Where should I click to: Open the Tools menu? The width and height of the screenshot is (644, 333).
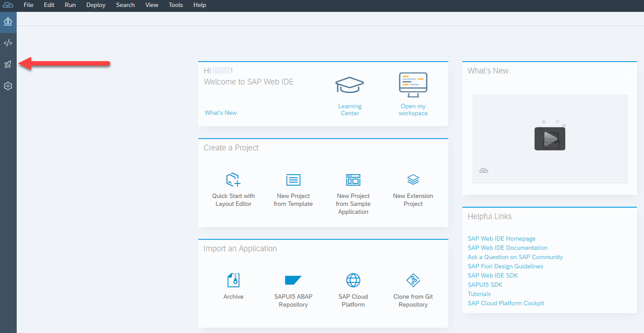176,5
